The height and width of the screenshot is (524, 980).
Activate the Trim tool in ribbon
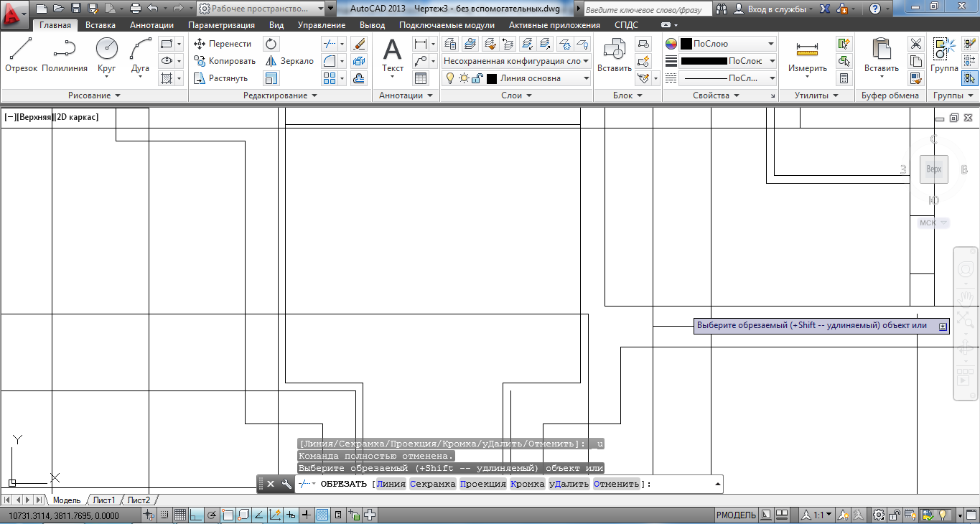click(x=330, y=44)
